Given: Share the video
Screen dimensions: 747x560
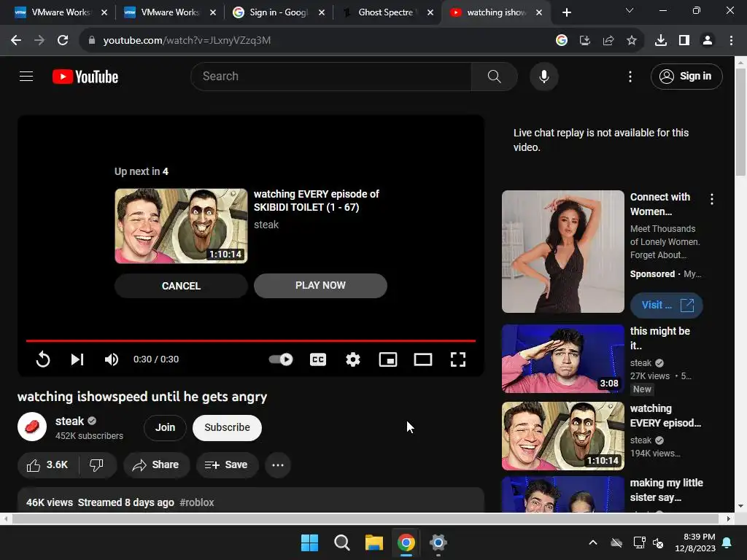Looking at the screenshot, I should (x=156, y=464).
